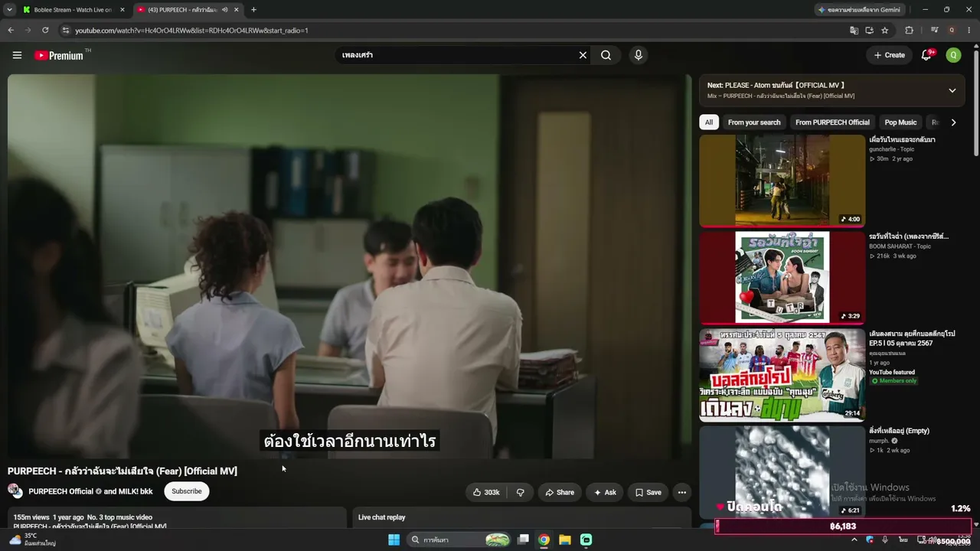Start voice search with microphone icon
The image size is (980, 551).
[638, 55]
